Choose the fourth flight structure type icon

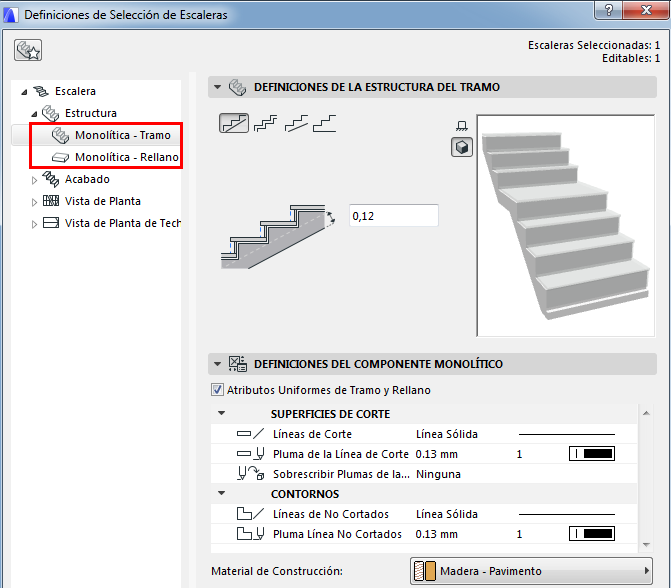click(x=324, y=123)
